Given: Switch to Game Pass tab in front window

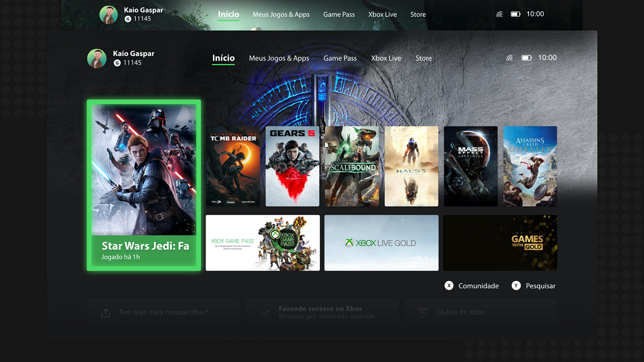Looking at the screenshot, I should tap(340, 58).
